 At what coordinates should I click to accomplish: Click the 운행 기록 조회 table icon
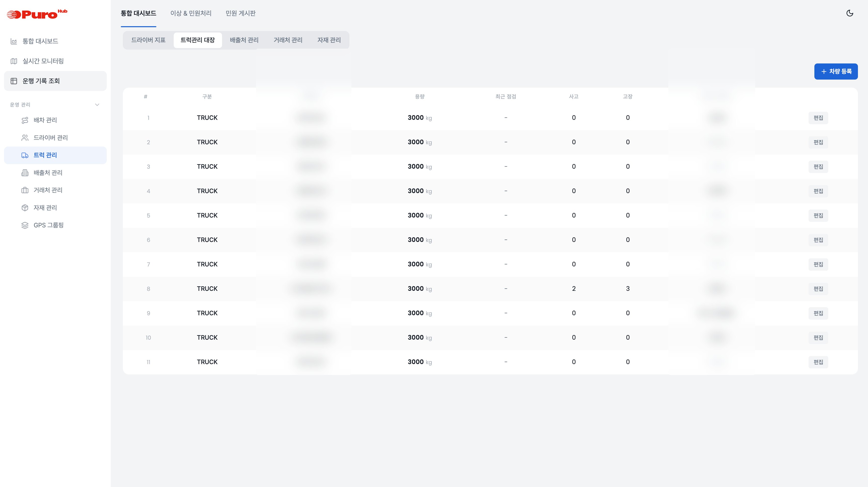point(14,81)
